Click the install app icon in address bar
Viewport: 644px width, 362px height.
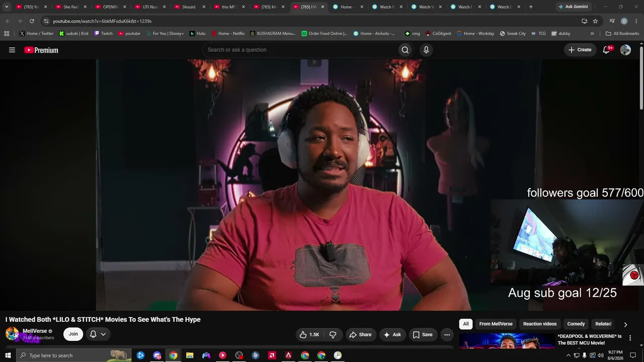coord(584,21)
